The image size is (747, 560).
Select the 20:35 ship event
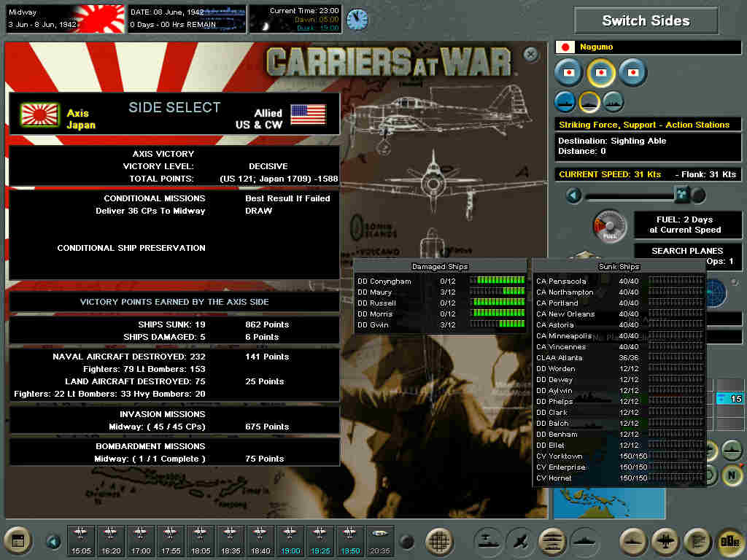pos(379,540)
